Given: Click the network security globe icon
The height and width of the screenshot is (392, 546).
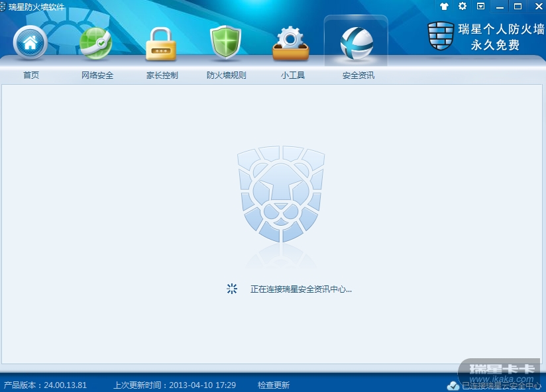Looking at the screenshot, I should click(96, 43).
